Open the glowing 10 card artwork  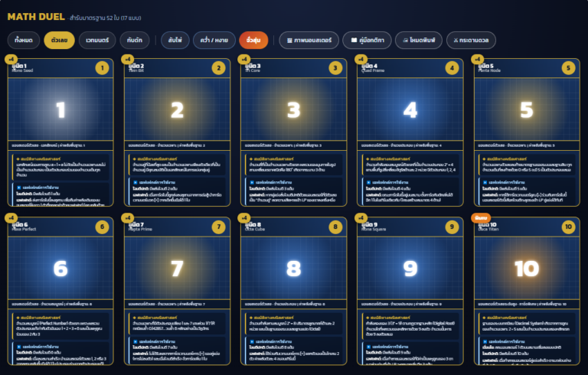coord(527,268)
